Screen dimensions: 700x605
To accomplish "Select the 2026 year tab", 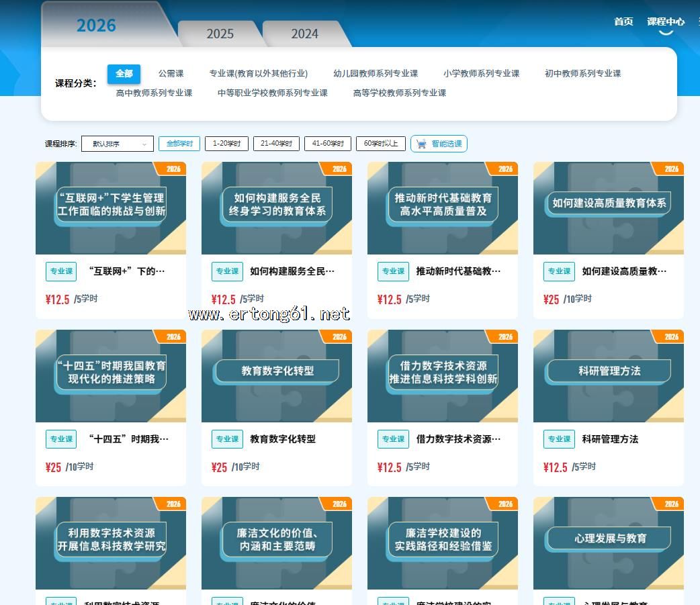I will click(96, 26).
